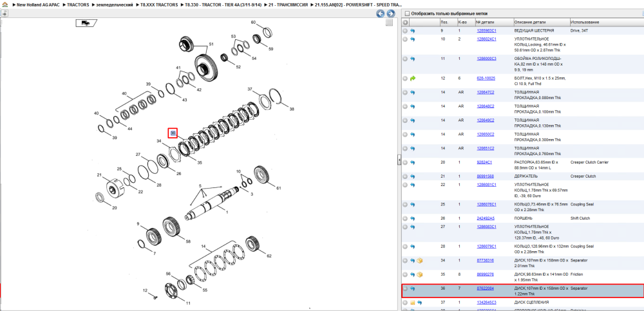This screenshot has width=644, height=311.
Task: Collapse the panel splitter arrow
Action: coord(399,161)
